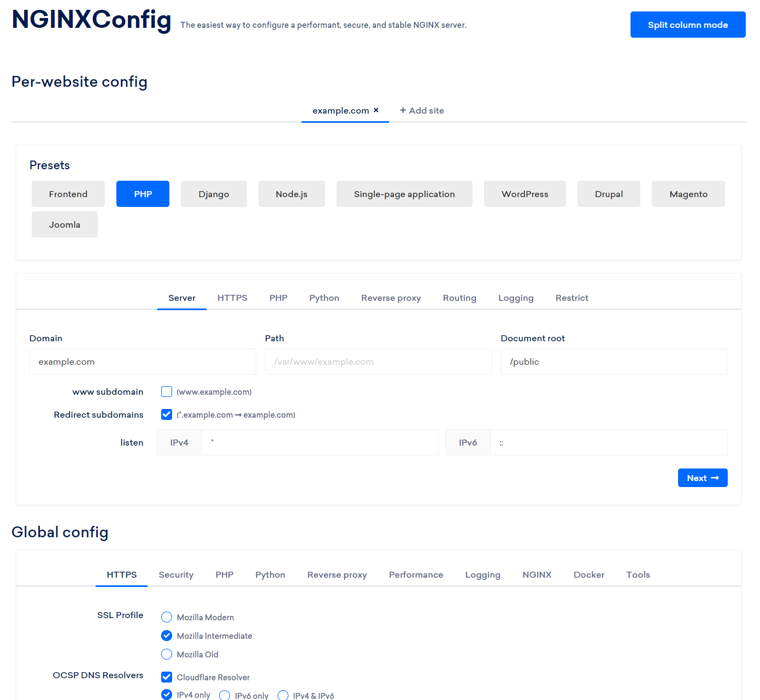
Task: Click the Path input field
Action: [378, 361]
